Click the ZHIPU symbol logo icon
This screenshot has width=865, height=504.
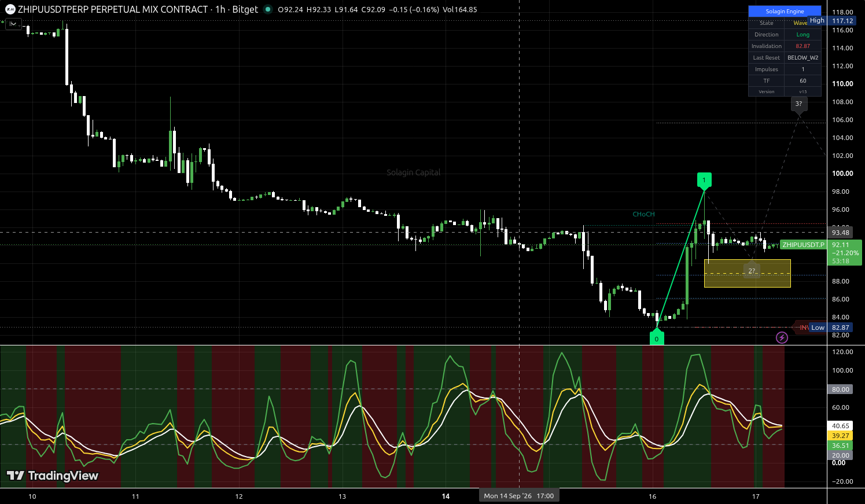pyautogui.click(x=10, y=9)
